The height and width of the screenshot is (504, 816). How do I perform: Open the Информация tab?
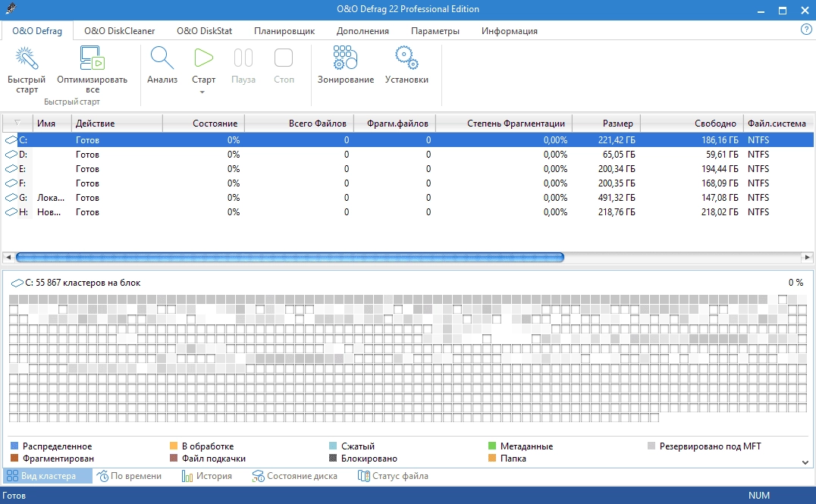[x=510, y=30]
